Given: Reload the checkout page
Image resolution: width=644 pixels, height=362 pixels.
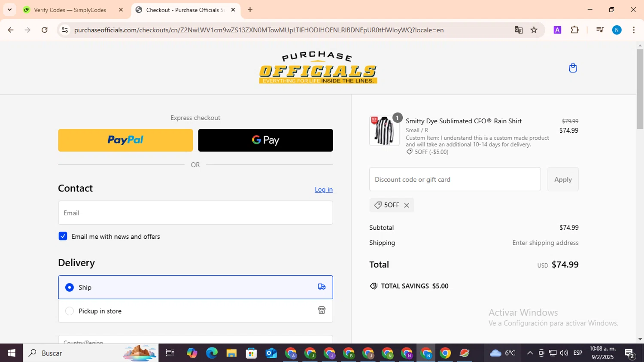Looking at the screenshot, I should [45, 30].
